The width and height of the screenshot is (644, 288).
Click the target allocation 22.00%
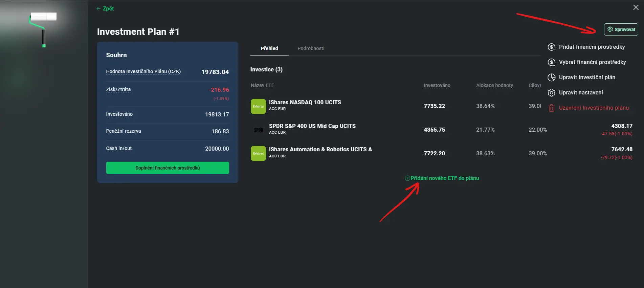coord(538,130)
